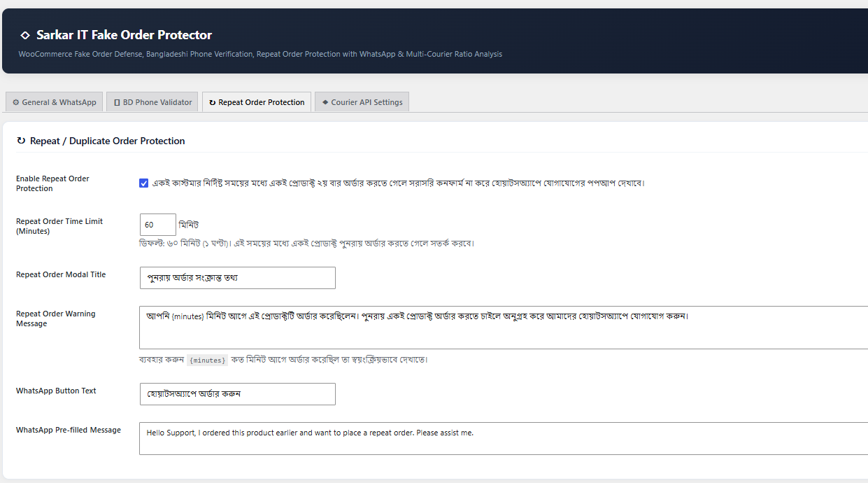Click the repeat icon in the section heading
Viewport: 868px width, 483px height.
click(21, 141)
